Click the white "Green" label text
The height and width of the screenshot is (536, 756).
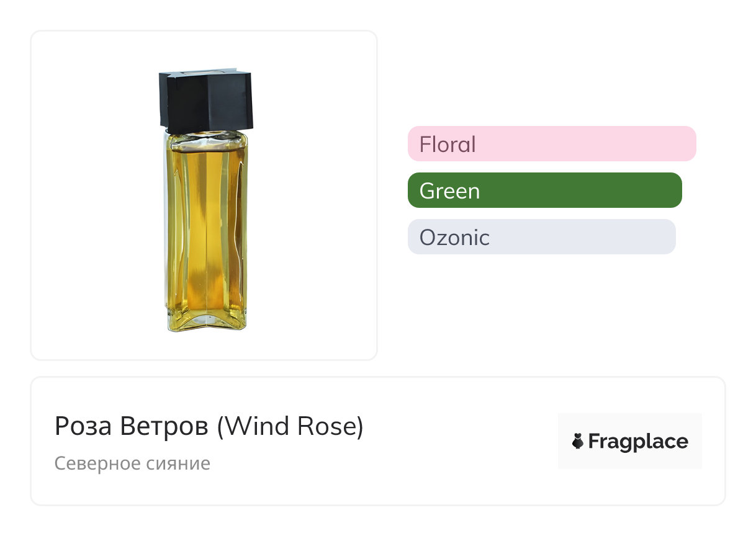coord(449,191)
